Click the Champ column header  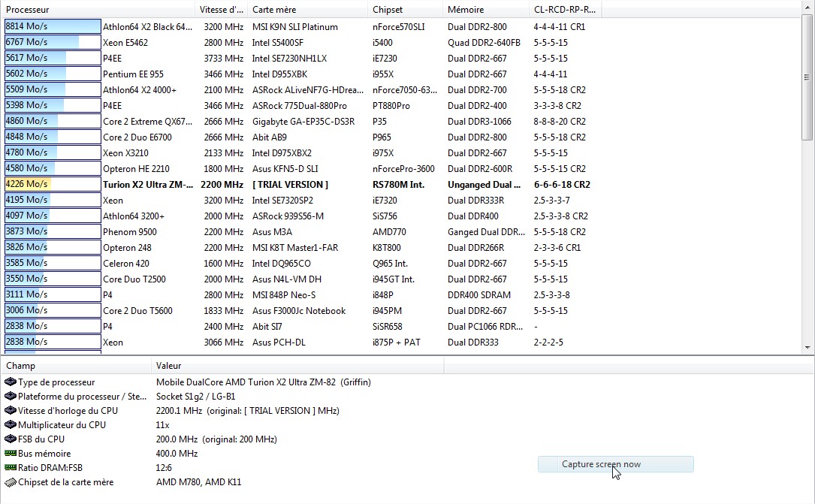coord(76,365)
